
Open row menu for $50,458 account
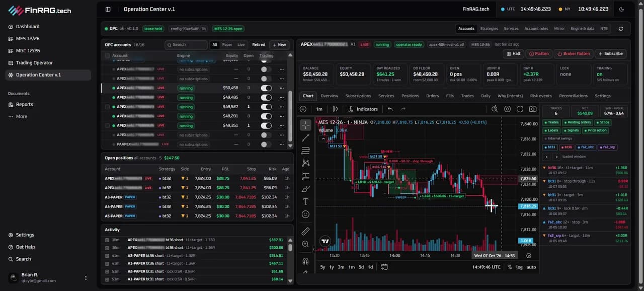point(282,88)
